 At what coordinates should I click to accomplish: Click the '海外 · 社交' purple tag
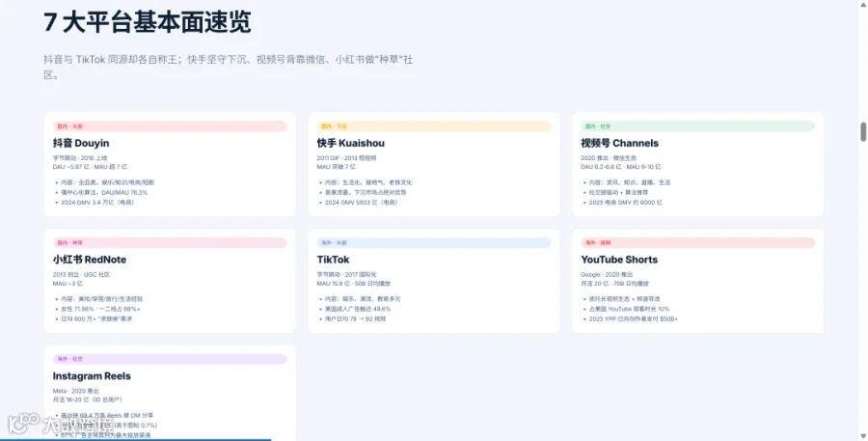point(170,359)
